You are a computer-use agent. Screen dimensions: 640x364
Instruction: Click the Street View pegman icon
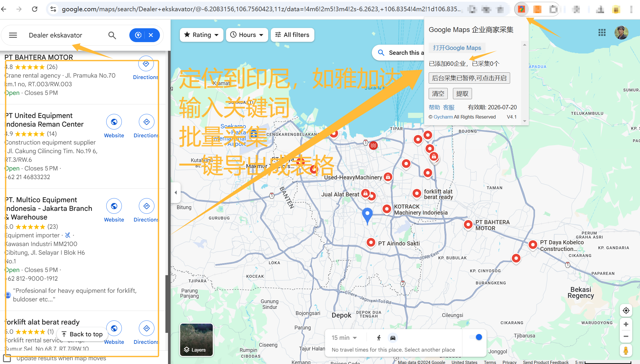coord(626,351)
